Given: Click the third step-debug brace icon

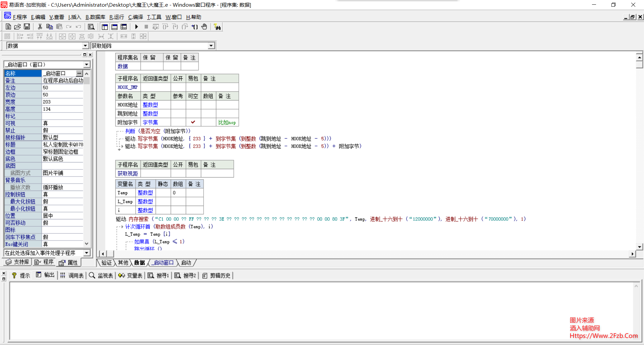Looking at the screenshot, I should [185, 27].
